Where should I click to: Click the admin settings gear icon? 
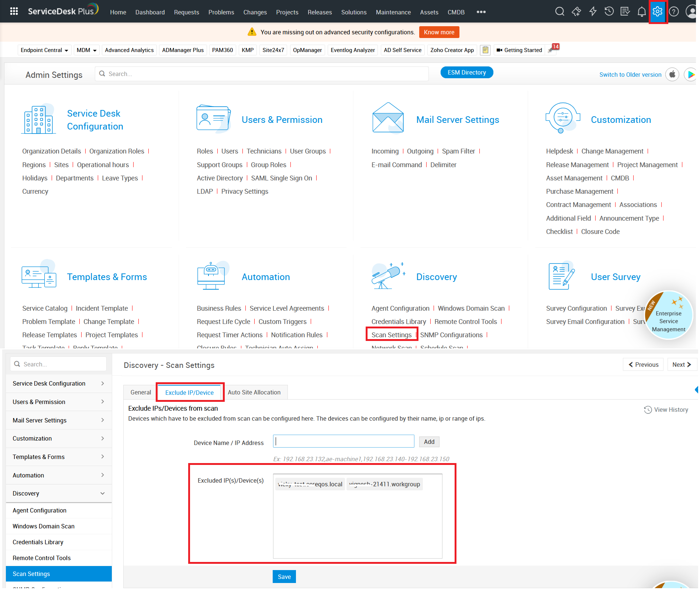[658, 11]
